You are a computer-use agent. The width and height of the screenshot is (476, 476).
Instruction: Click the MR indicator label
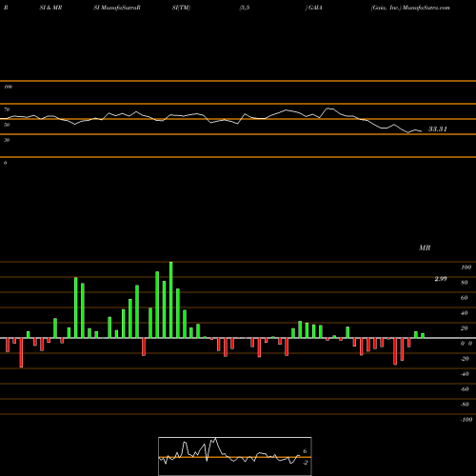pos(425,248)
